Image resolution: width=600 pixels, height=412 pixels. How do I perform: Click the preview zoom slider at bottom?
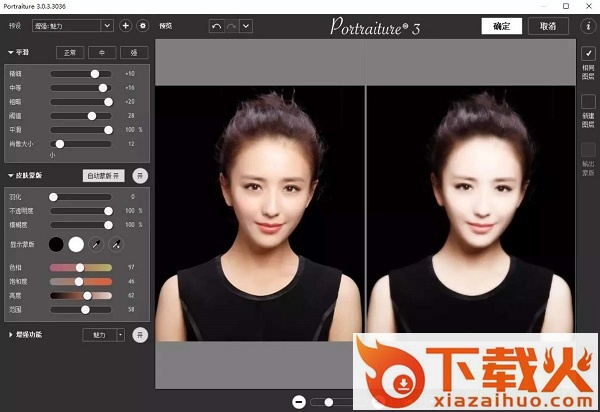pos(331,402)
